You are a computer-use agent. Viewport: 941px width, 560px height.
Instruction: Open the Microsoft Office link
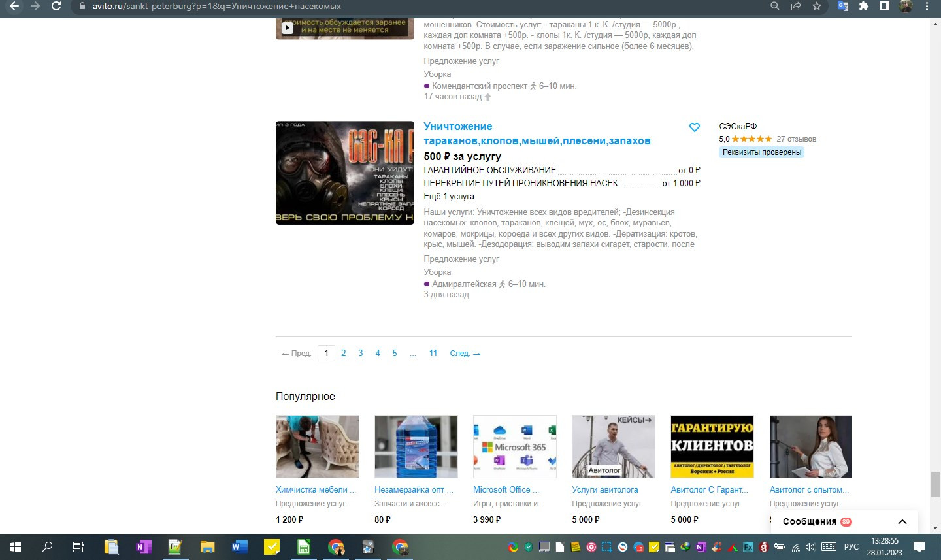tap(506, 490)
